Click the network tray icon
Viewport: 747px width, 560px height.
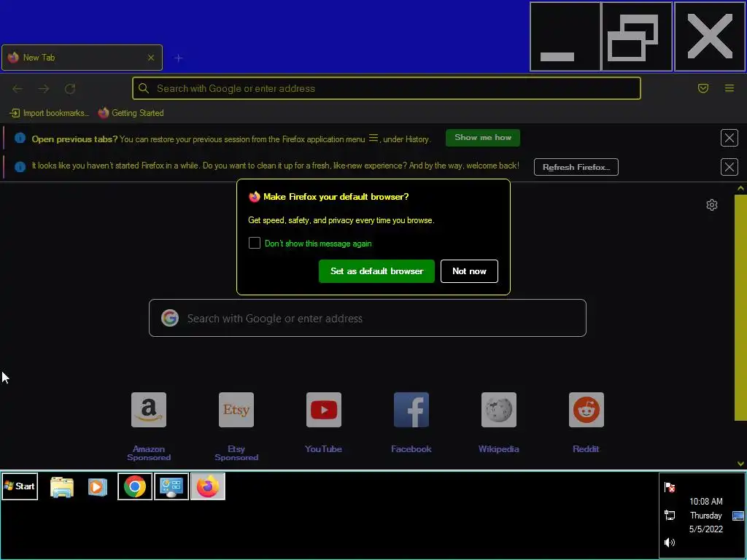(670, 515)
